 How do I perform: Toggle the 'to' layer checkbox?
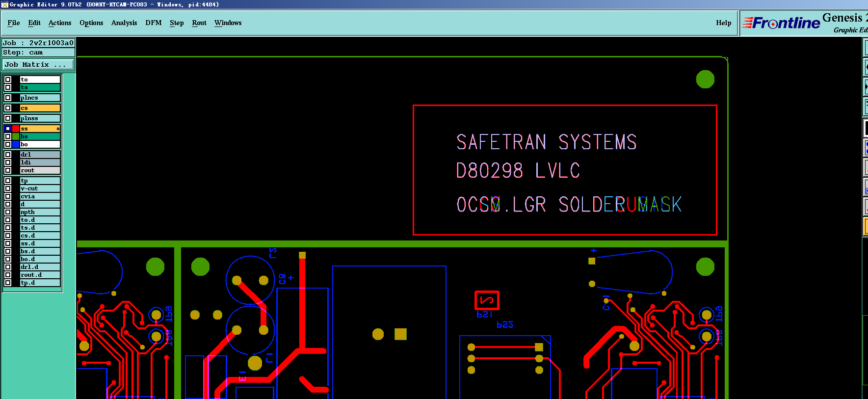pos(8,80)
